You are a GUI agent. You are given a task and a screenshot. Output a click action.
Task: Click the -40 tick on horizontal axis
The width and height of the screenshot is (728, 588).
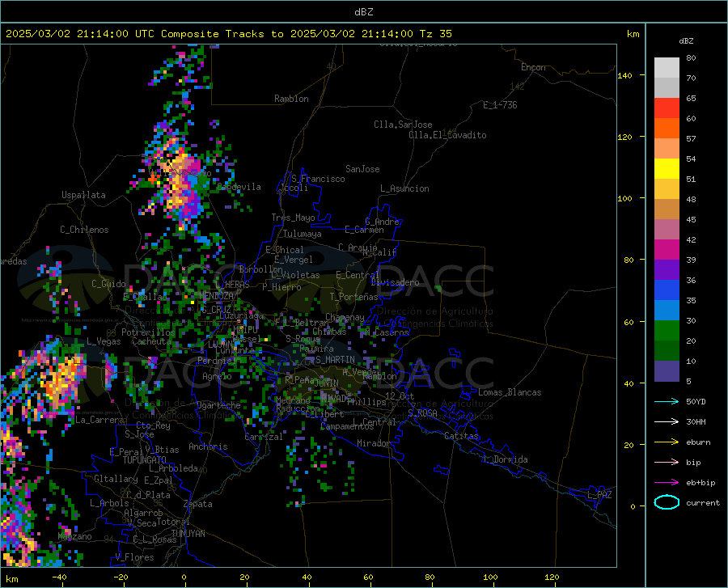tap(59, 577)
